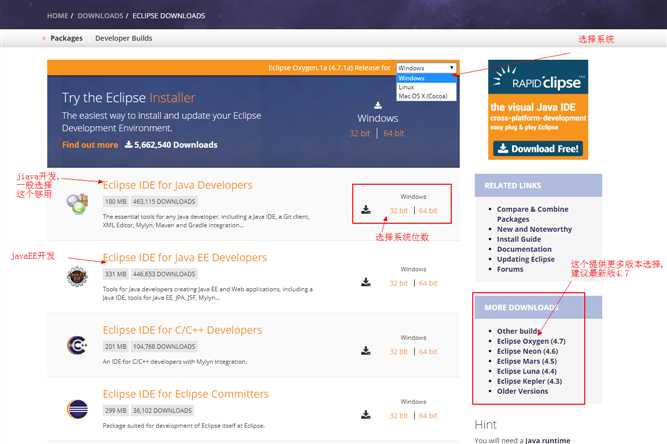Click the Installer 64 bit link under Windows

tap(393, 133)
